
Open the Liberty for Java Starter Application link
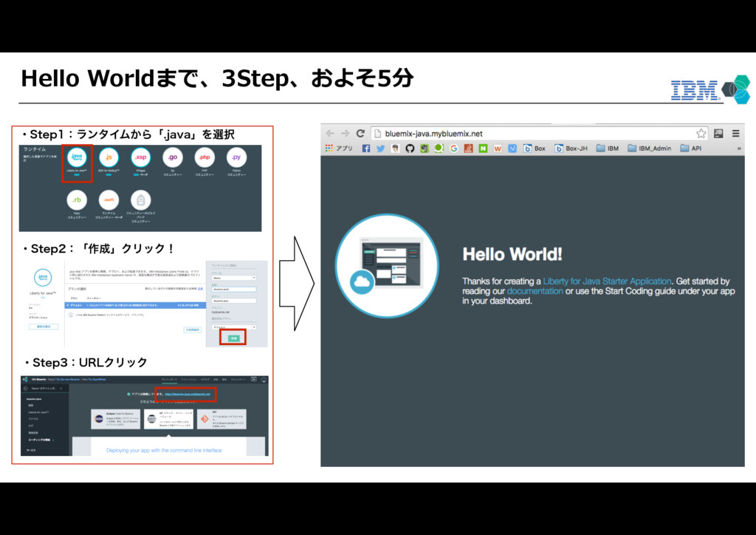coord(607,282)
